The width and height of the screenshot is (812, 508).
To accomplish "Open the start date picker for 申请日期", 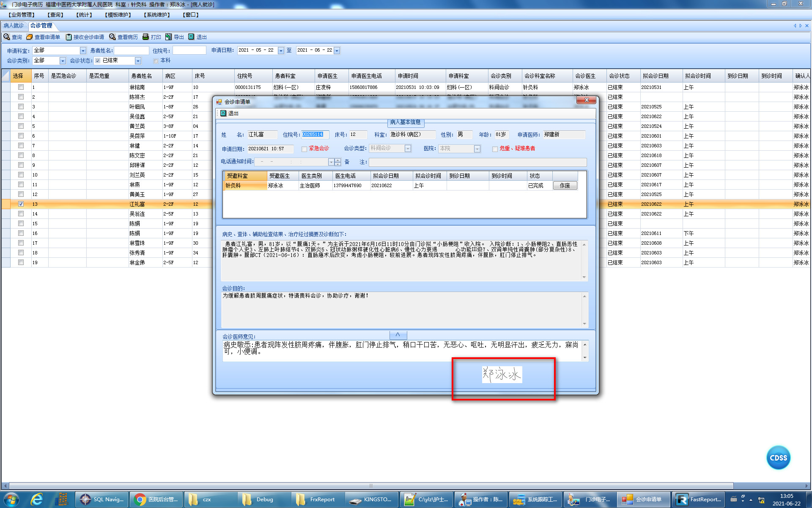I will [281, 50].
